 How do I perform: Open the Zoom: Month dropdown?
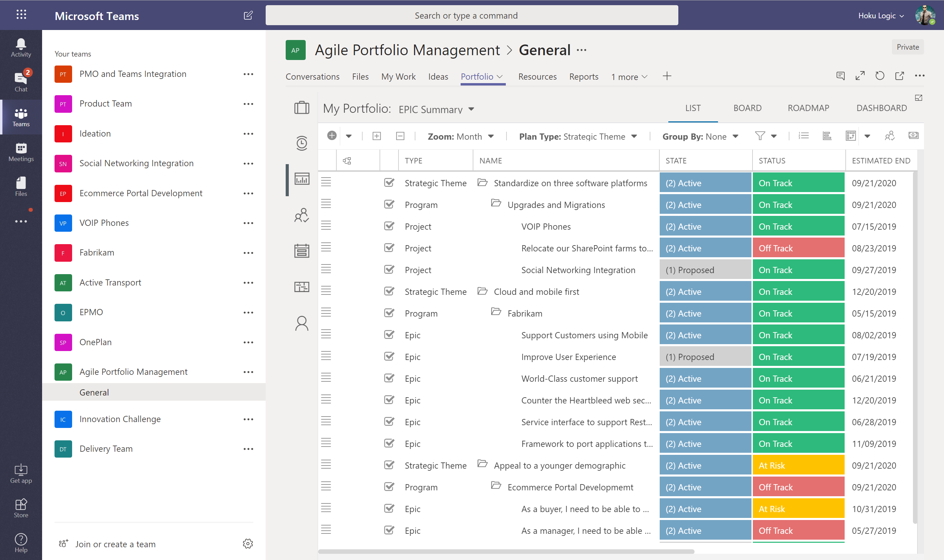pos(461,136)
